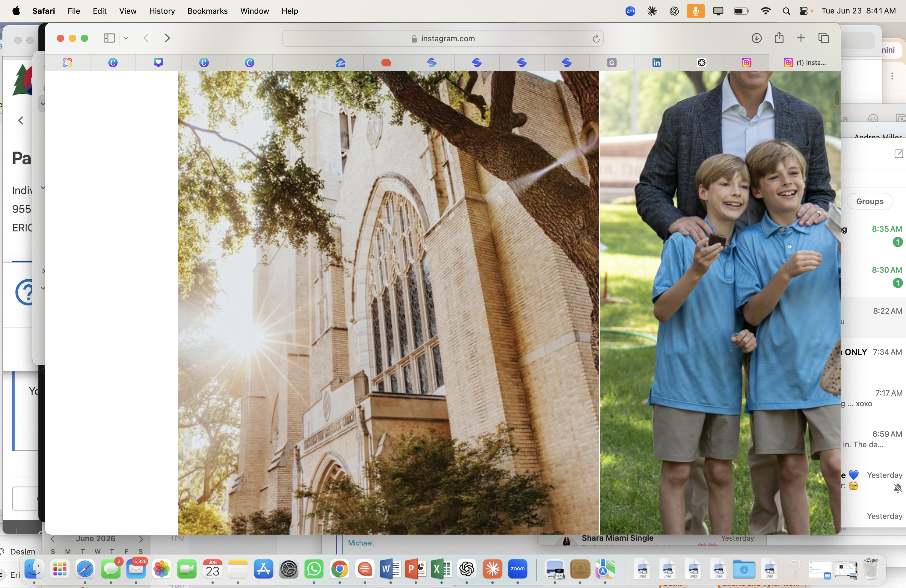Screen dimensions: 906x588
Task: Open Spotlight search
Action: 786,11
